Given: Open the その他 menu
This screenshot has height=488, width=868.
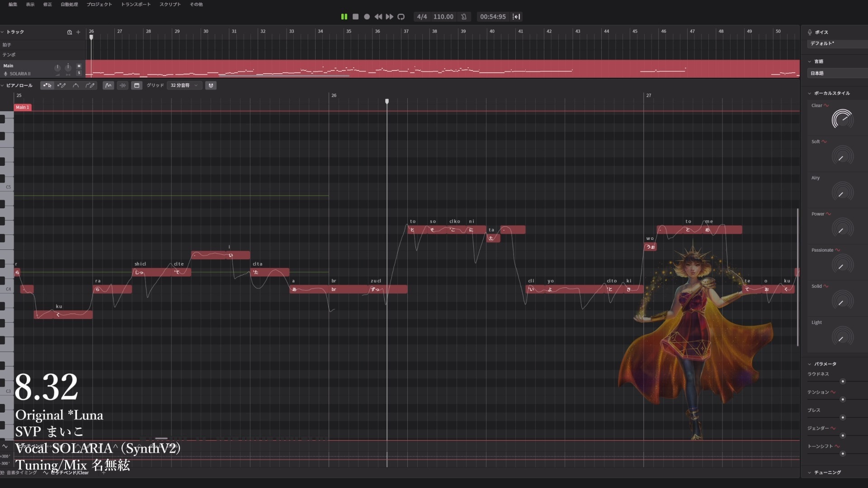Looking at the screenshot, I should coord(196,5).
